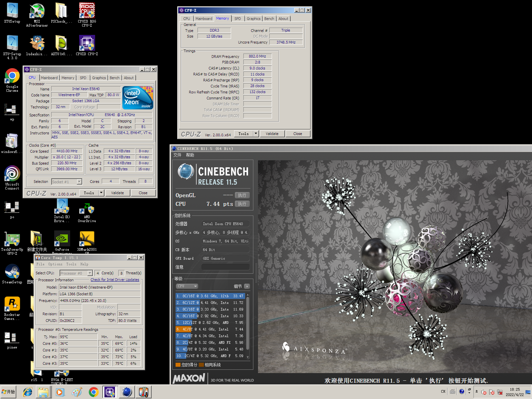Open Core Temp Tools menu
Viewport: 532px width, 399px height.
(71, 264)
